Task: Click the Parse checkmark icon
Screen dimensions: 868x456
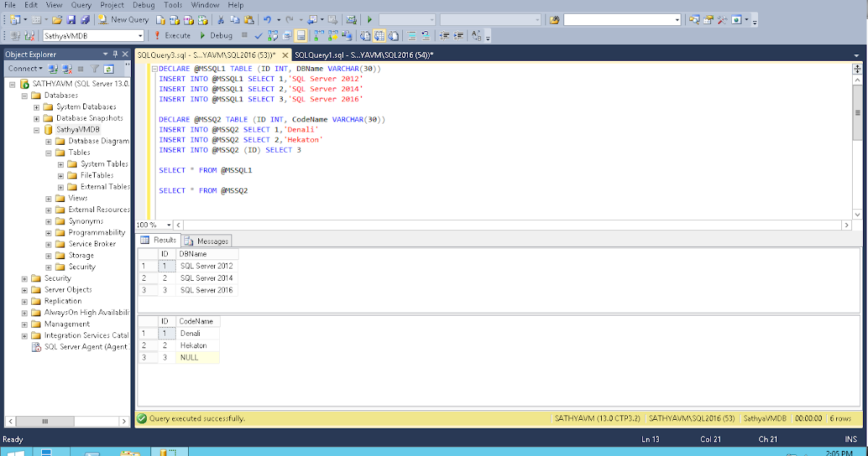Action: pyautogui.click(x=258, y=35)
